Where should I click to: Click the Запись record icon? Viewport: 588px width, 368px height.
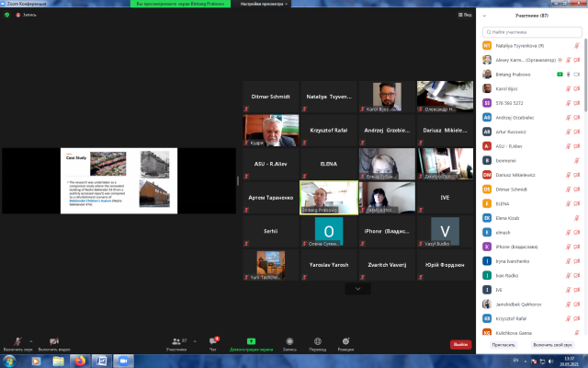pyautogui.click(x=289, y=341)
